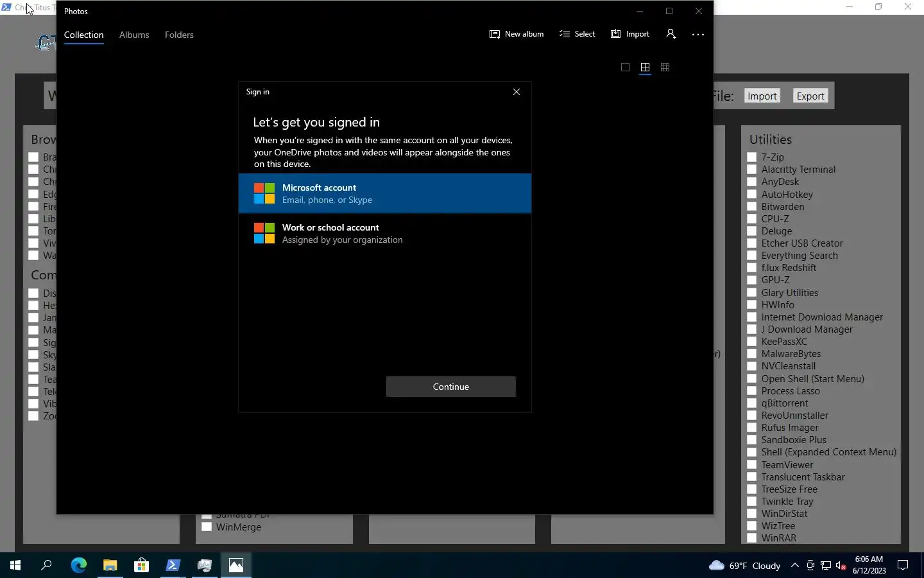Enable the qBittorrent checkbox

tap(751, 403)
